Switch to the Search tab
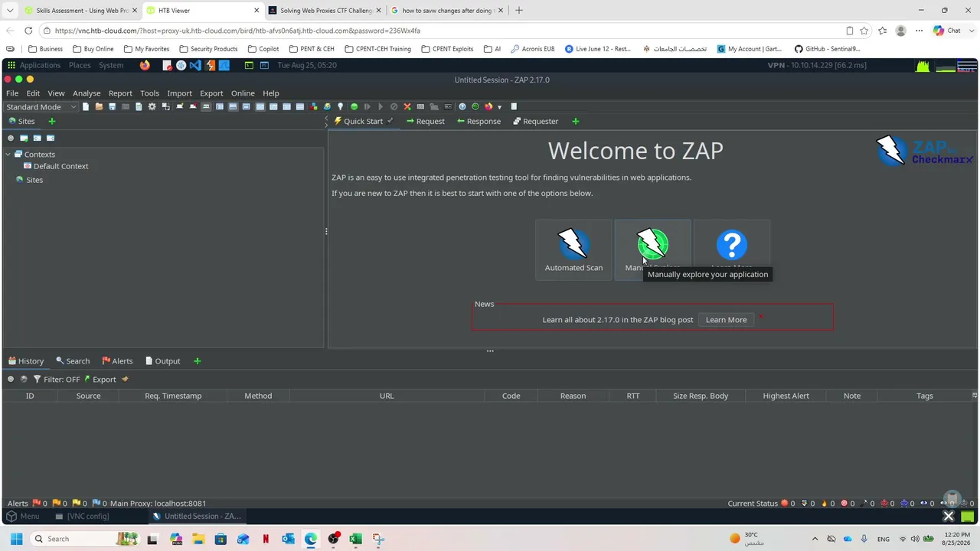The image size is (980, 551). pos(73,361)
